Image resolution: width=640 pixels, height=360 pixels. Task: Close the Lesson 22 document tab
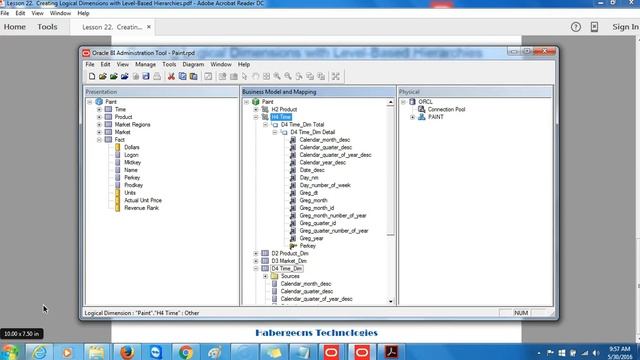[x=149, y=27]
